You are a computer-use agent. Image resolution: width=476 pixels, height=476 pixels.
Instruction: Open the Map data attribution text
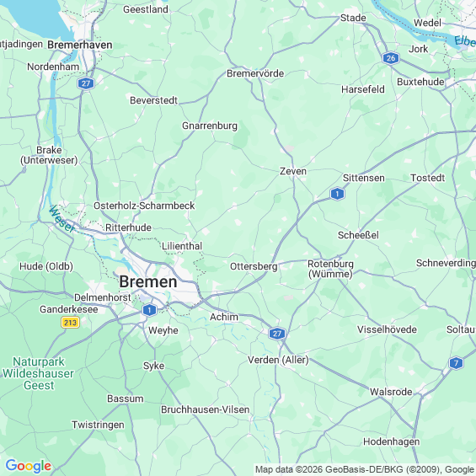365,469
